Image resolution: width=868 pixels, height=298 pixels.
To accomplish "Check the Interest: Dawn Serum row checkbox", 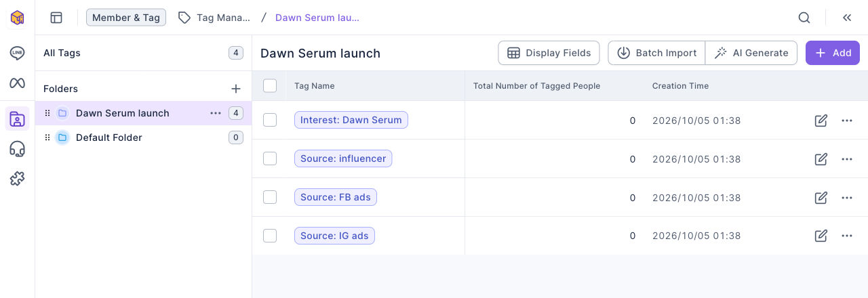I will pos(270,120).
